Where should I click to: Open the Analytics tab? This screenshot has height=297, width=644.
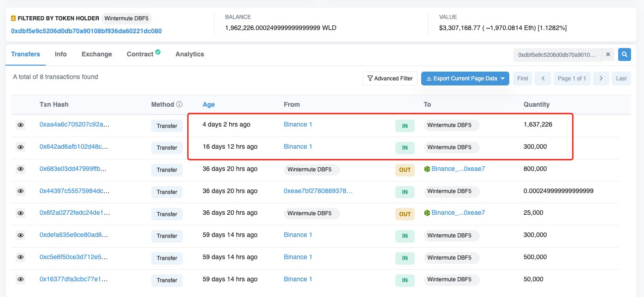190,54
